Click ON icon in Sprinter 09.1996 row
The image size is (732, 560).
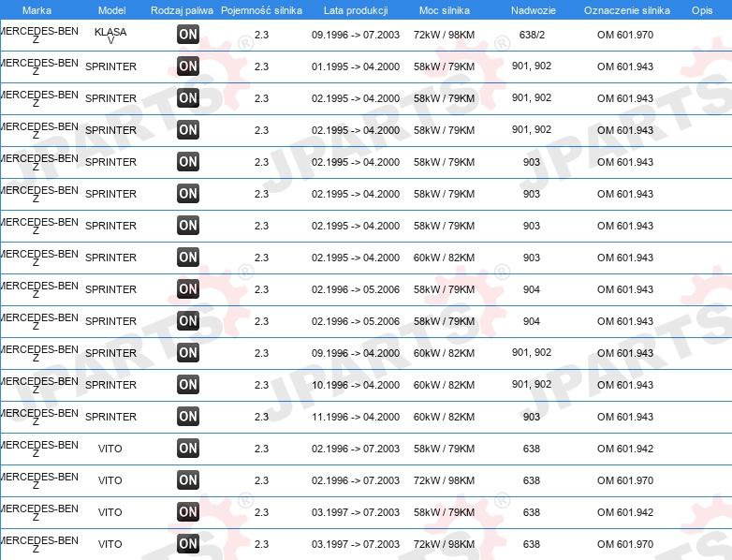(x=188, y=353)
